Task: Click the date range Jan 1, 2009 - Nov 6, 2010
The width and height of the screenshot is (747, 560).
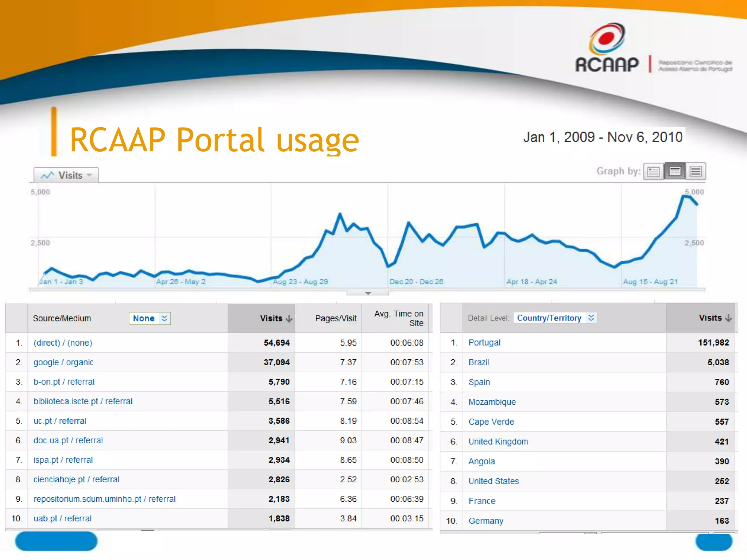Action: 603,137
